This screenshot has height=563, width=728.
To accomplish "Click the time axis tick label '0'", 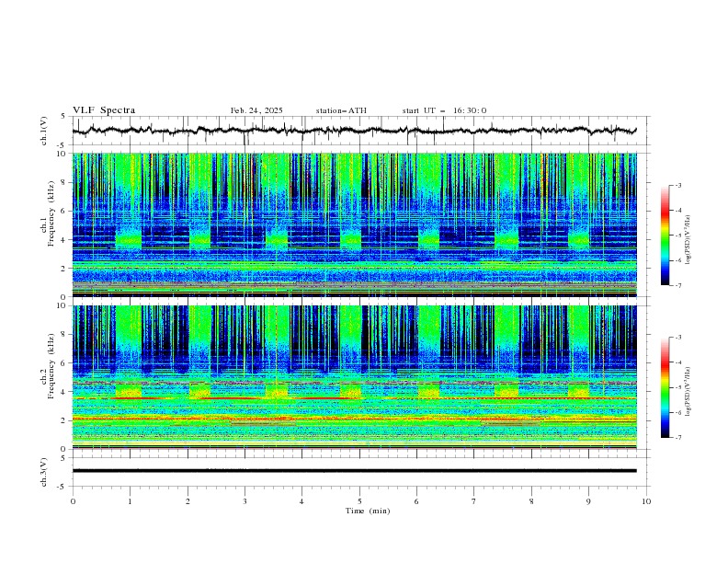I will tap(73, 501).
